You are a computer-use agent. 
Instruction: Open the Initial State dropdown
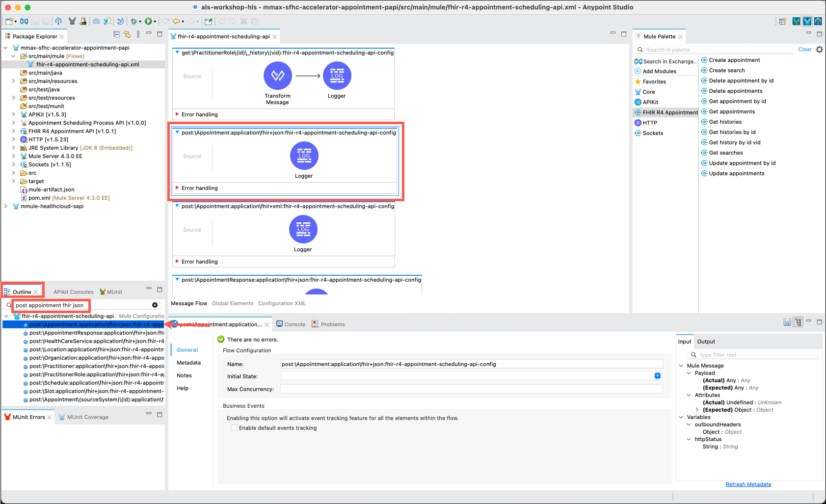pyautogui.click(x=658, y=376)
